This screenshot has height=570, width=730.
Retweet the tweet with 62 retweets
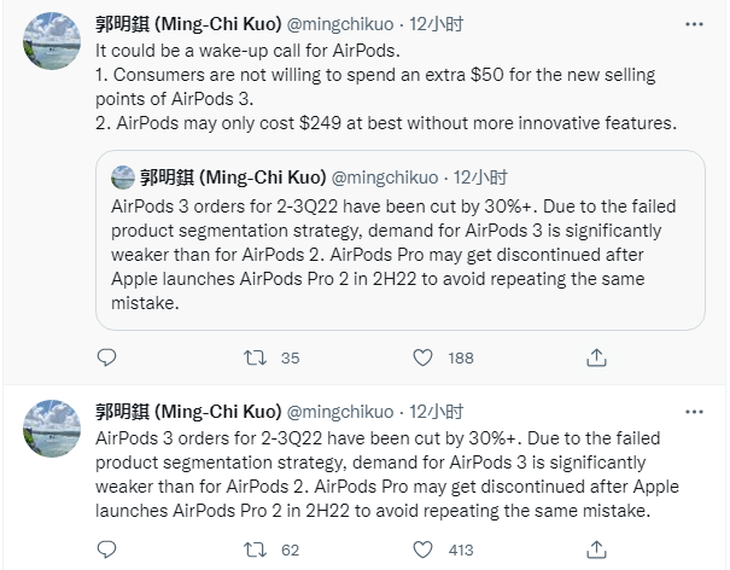tap(255, 550)
